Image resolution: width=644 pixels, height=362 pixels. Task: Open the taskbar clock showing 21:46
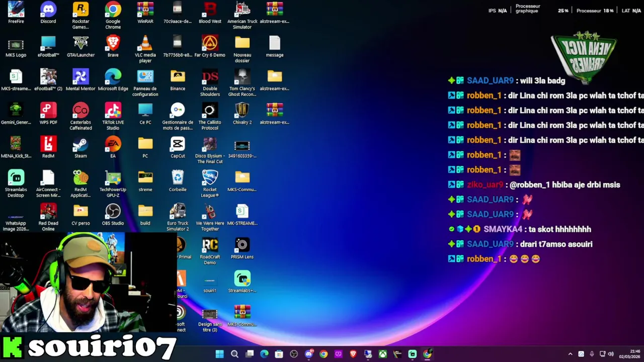[629, 354]
